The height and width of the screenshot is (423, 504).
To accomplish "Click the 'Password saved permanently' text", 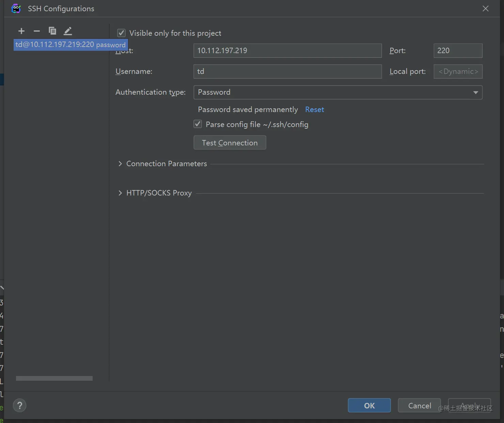I will point(248,110).
